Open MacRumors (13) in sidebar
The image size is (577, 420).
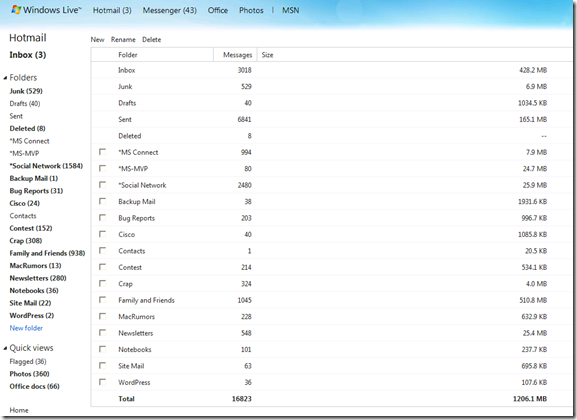[x=35, y=265]
